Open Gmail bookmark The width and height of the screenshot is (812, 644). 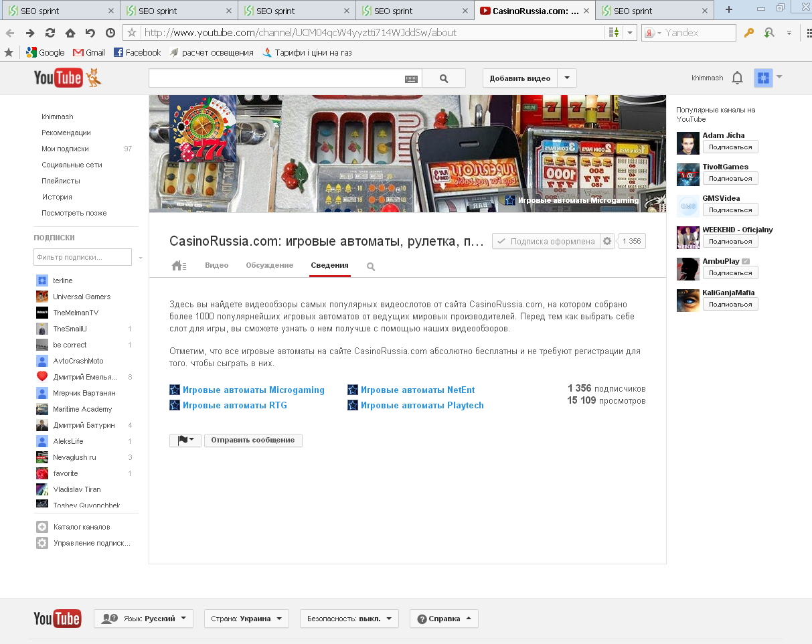tap(89, 52)
